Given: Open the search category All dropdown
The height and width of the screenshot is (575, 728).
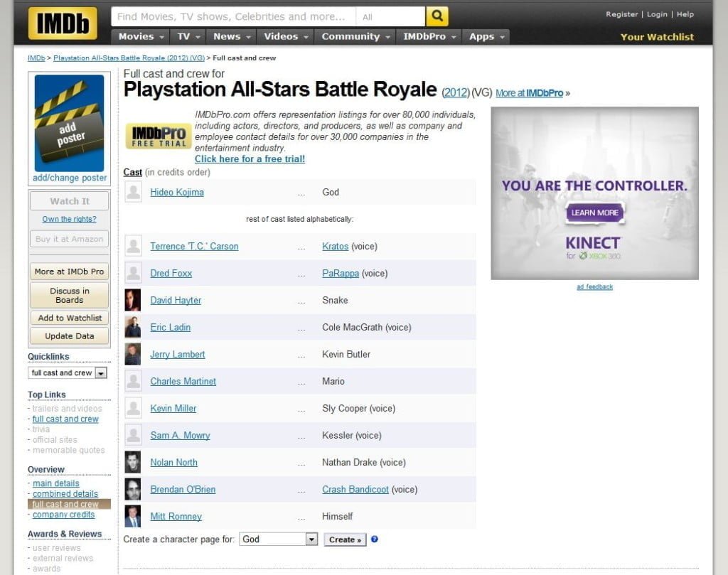Looking at the screenshot, I should [x=390, y=17].
